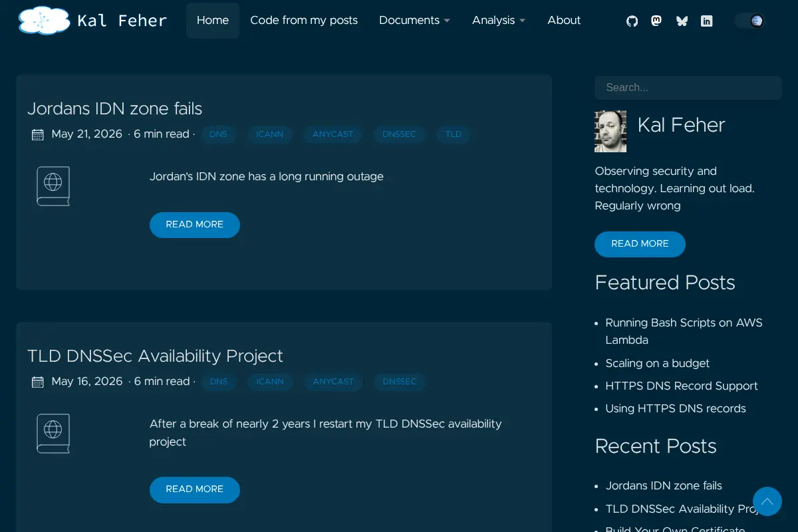This screenshot has width=798, height=532.
Task: Click the globe book icon for TLD DNSSec post
Action: [x=53, y=434]
